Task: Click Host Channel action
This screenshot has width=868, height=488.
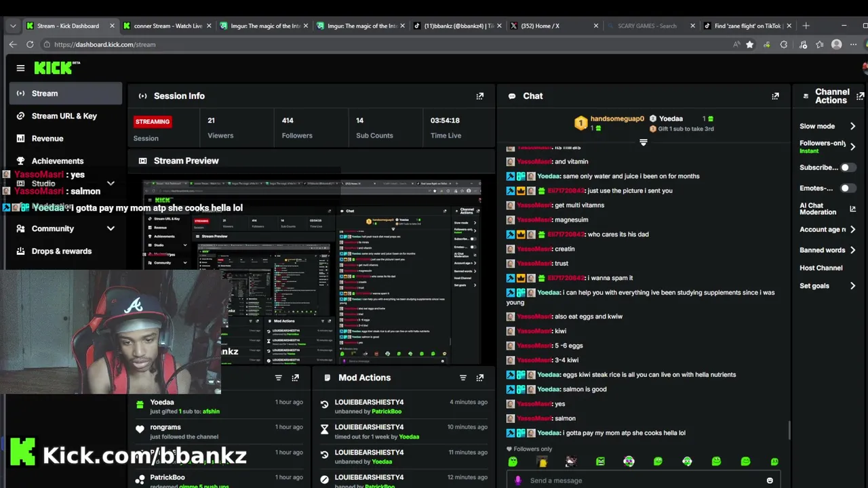Action: 821,268
